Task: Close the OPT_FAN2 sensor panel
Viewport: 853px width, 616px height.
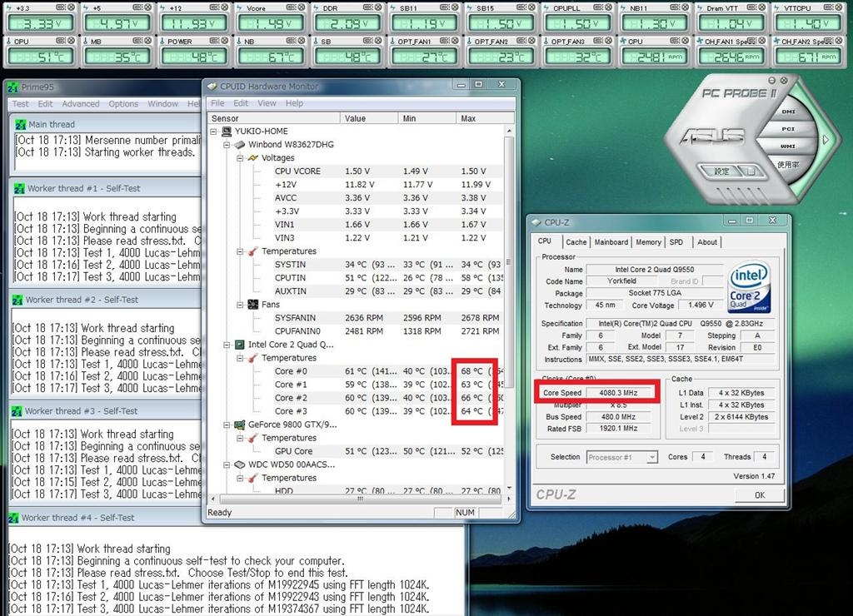Action: pyautogui.click(x=532, y=41)
